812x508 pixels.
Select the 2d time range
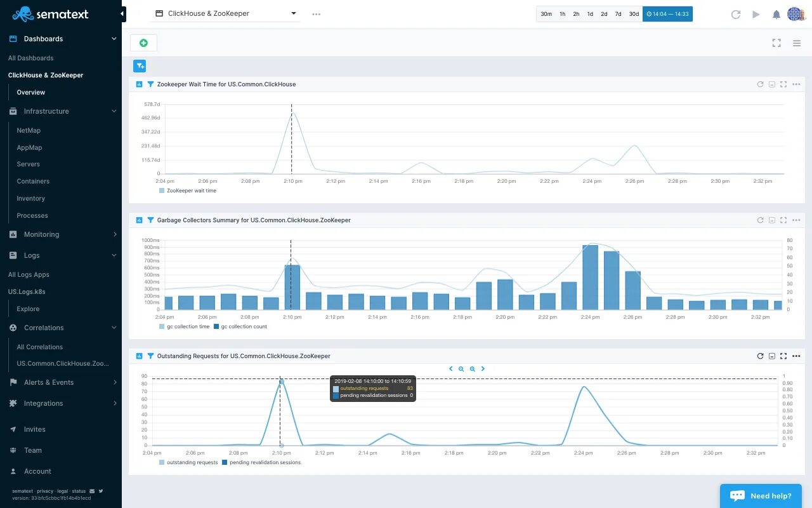click(604, 14)
